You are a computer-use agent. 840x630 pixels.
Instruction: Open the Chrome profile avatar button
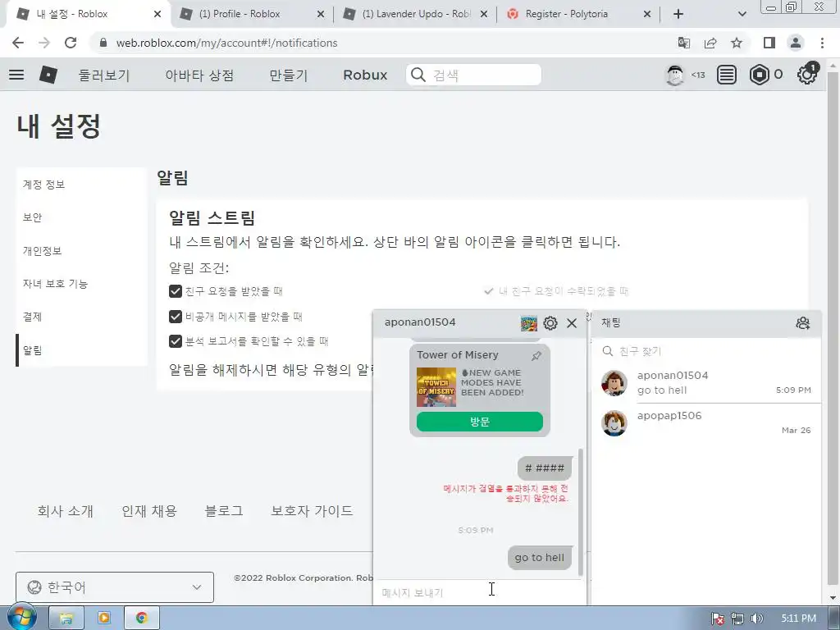pyautogui.click(x=796, y=43)
